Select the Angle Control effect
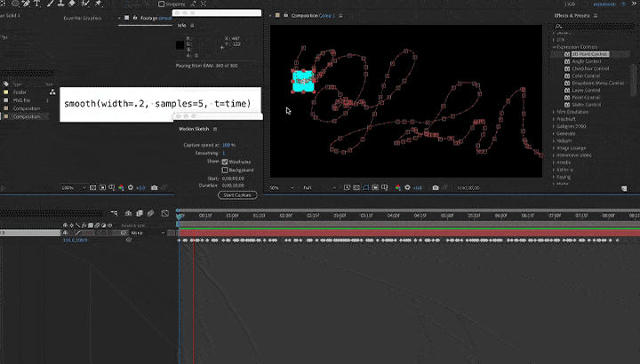Screen dimensions: 640x364 586,61
